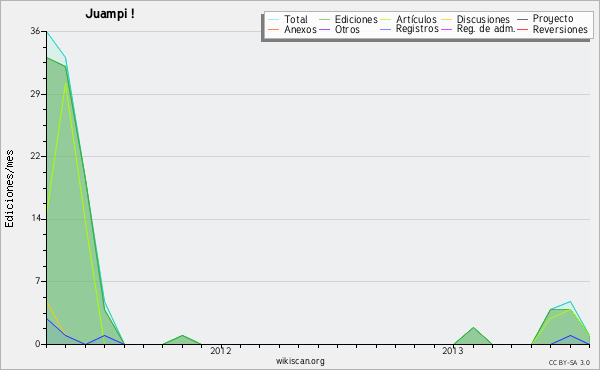Screen dimensions: 600x370
Task: Select the Discusiones legend entry
Action: click(483, 19)
